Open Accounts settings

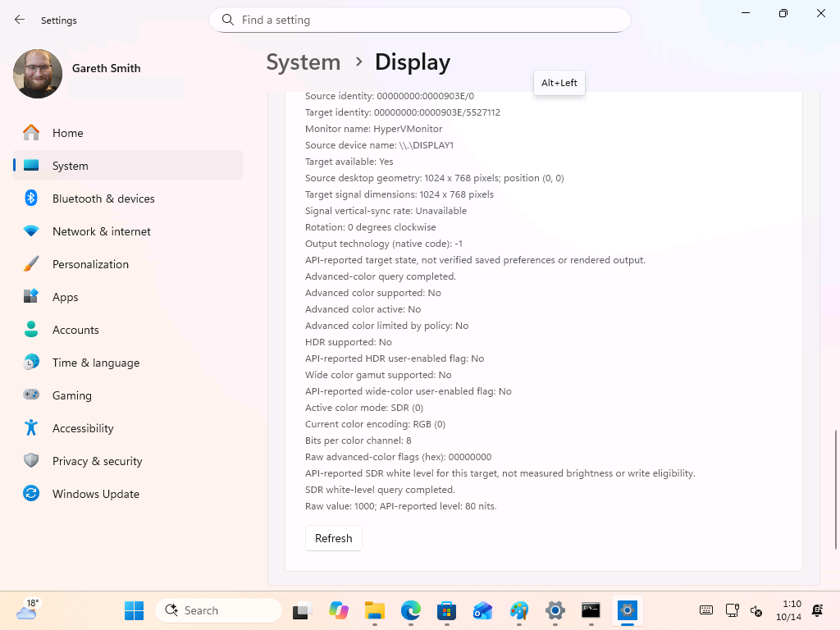tap(127, 330)
